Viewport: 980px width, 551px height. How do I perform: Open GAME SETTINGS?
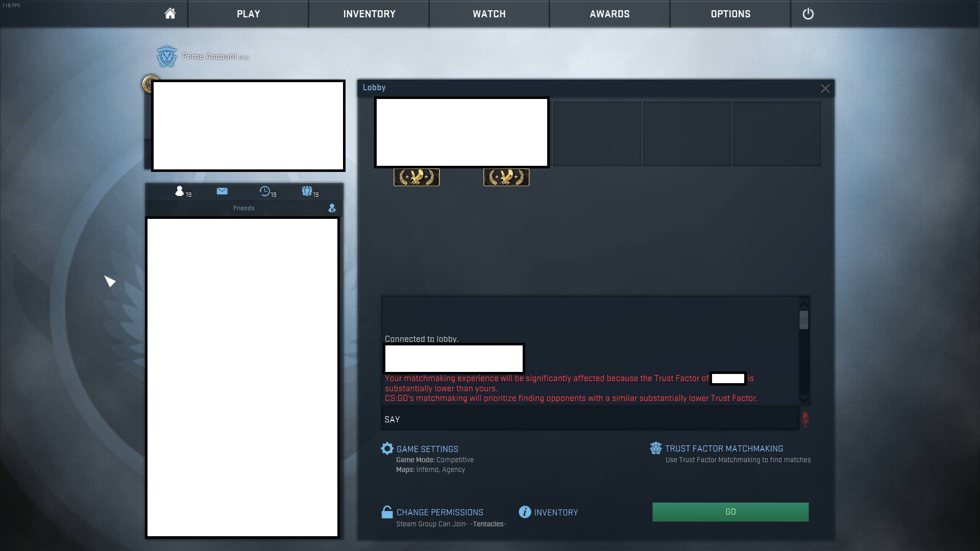coord(427,449)
